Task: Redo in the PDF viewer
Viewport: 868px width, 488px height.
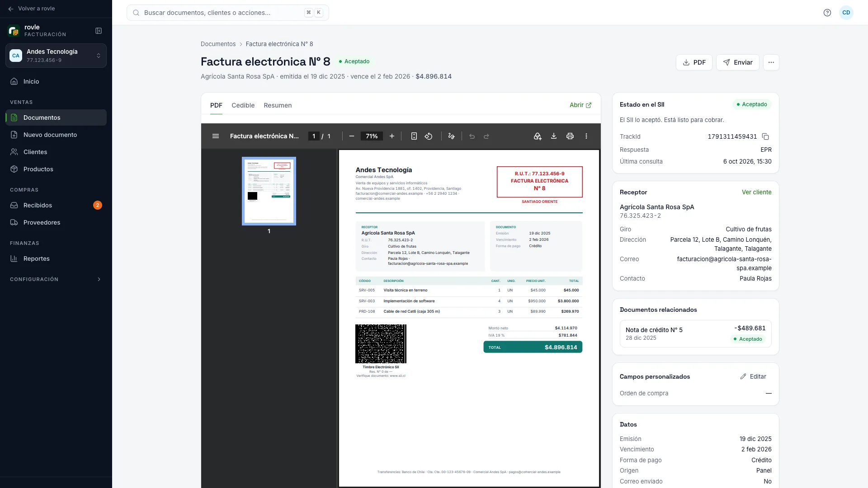Action: point(486,136)
